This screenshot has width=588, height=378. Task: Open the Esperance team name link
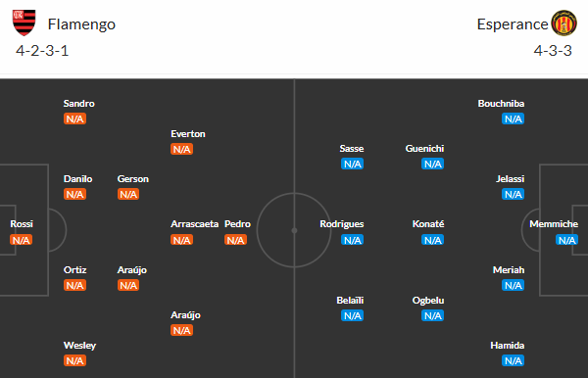[513, 24]
